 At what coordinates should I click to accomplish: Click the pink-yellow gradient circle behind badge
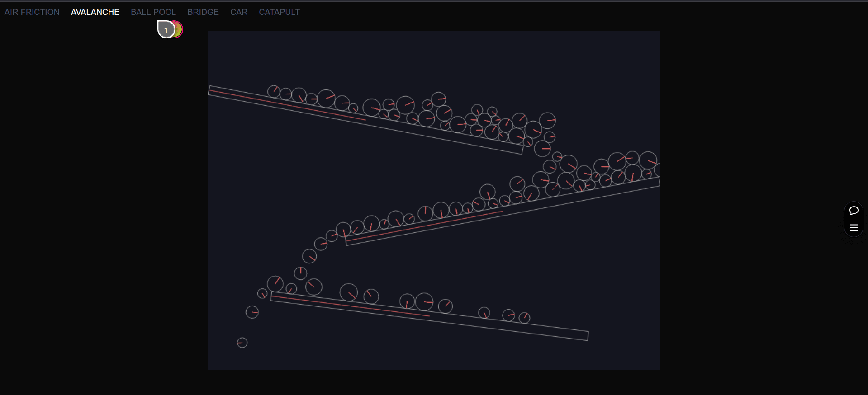click(180, 29)
